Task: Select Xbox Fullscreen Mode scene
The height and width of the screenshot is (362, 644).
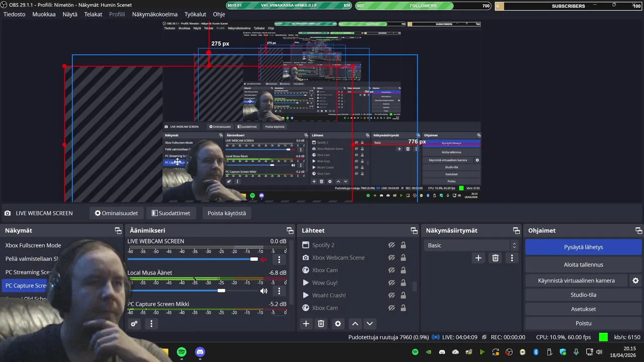Action: (33, 245)
